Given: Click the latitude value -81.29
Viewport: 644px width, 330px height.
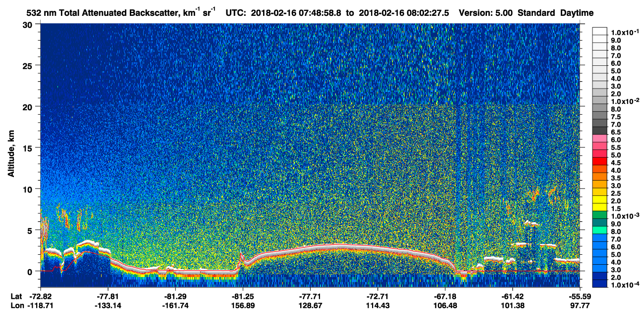Looking at the screenshot, I should pyautogui.click(x=175, y=296).
